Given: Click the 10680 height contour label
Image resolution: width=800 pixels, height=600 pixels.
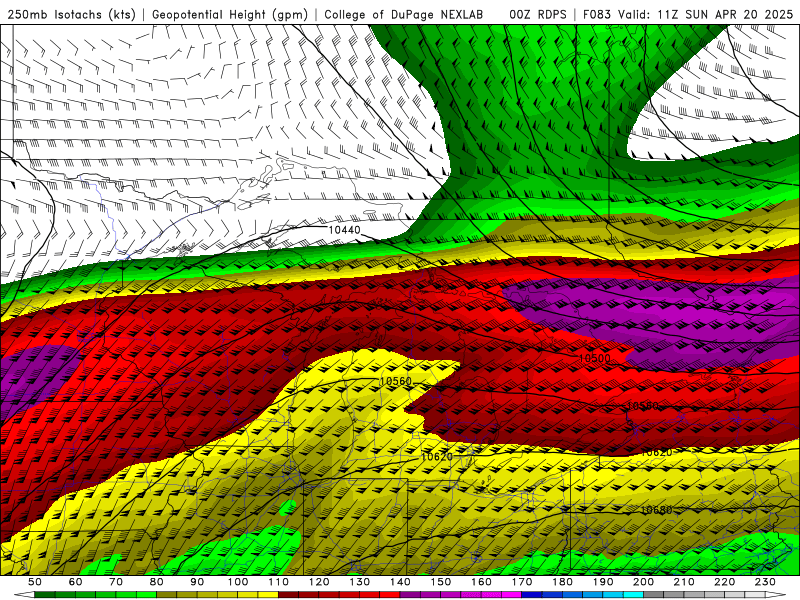Looking at the screenshot, I should coord(656,510).
